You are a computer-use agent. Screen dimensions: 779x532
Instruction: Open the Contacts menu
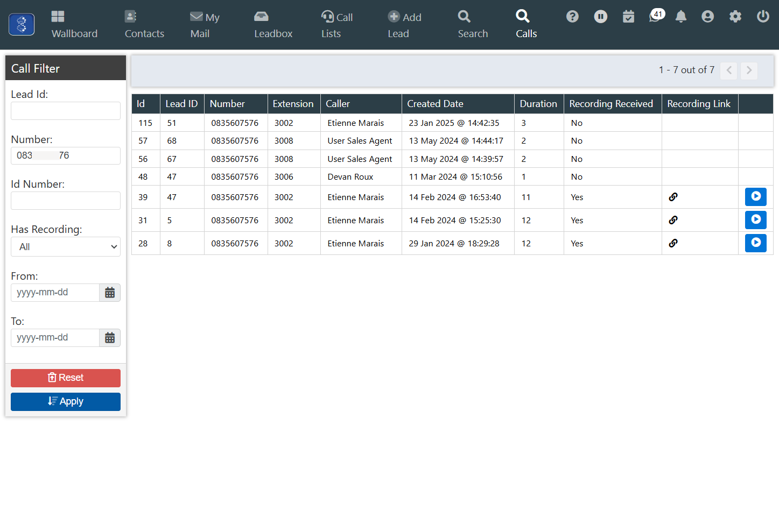pyautogui.click(x=144, y=25)
